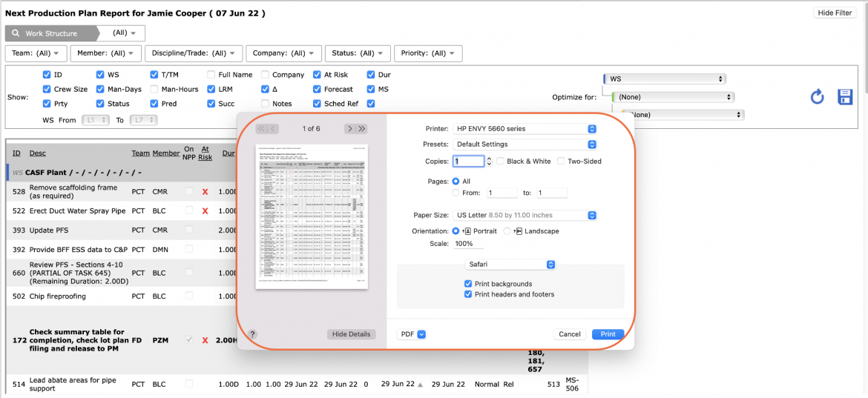This screenshot has height=398, width=868.
Task: Click the Hide Details button
Action: click(351, 334)
